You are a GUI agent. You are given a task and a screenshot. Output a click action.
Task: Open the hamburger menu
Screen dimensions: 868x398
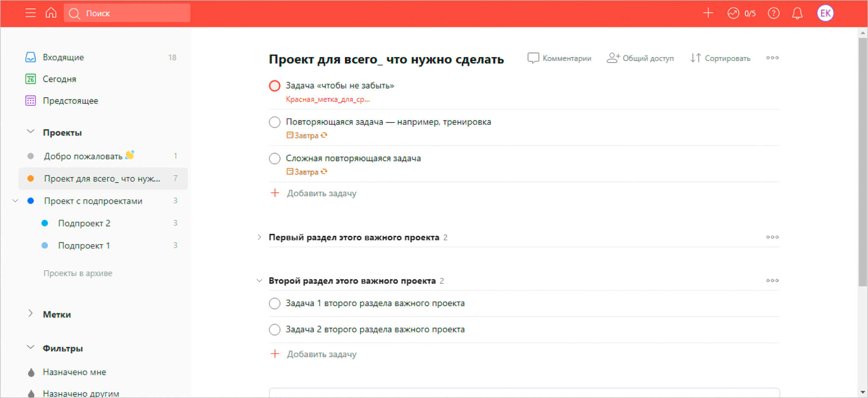click(30, 13)
